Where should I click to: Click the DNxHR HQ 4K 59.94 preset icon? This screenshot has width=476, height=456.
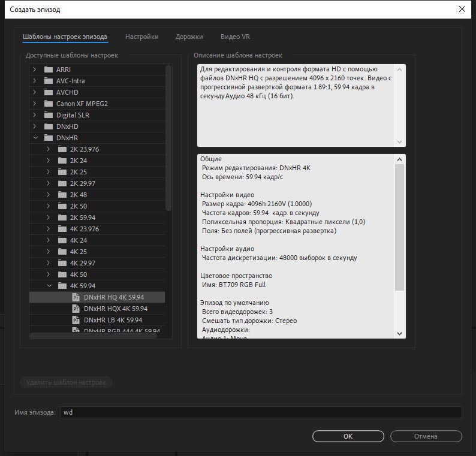[x=76, y=297]
